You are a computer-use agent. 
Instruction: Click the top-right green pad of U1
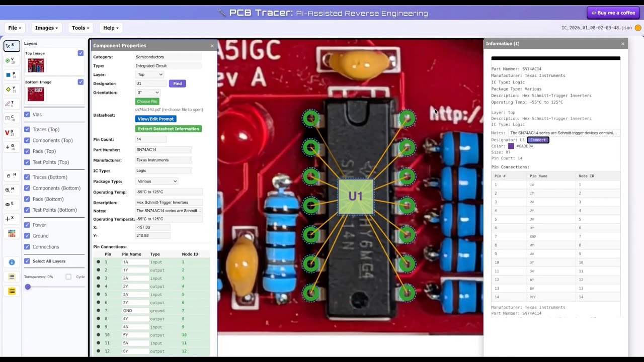tap(407, 119)
